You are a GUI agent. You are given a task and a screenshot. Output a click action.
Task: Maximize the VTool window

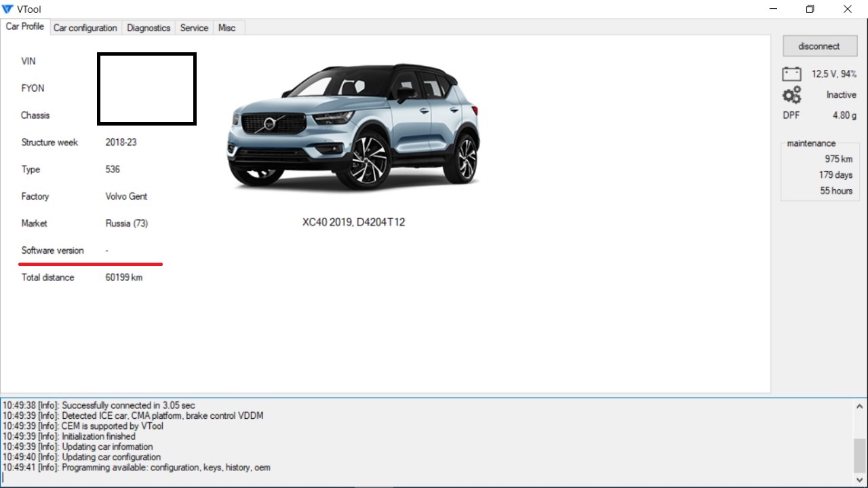pyautogui.click(x=810, y=9)
